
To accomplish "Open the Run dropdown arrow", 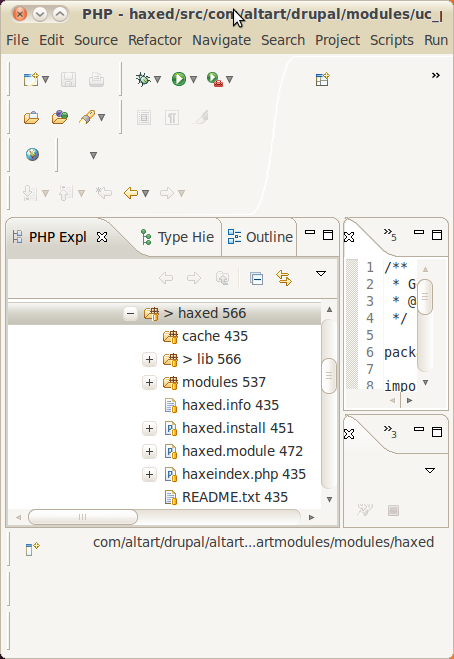I will 193,79.
